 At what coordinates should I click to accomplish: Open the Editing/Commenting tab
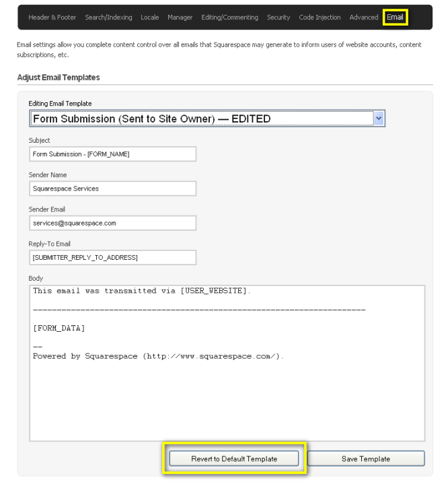point(229,18)
